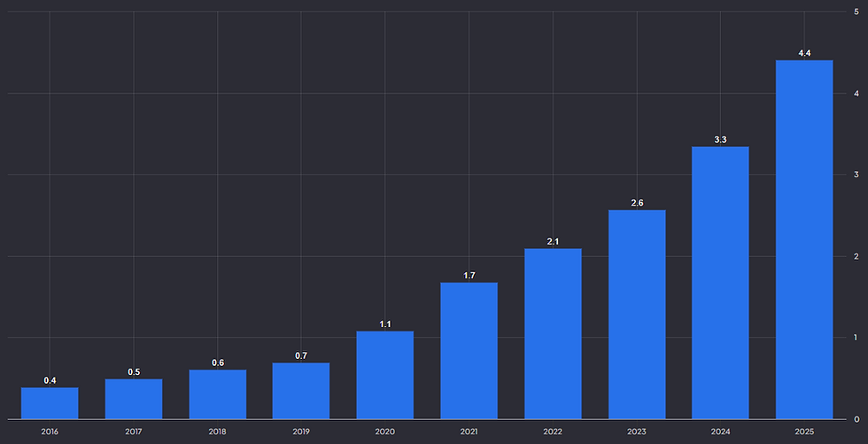Select the 2020 bar
Viewport: 868px width, 444px height.
tap(385, 375)
